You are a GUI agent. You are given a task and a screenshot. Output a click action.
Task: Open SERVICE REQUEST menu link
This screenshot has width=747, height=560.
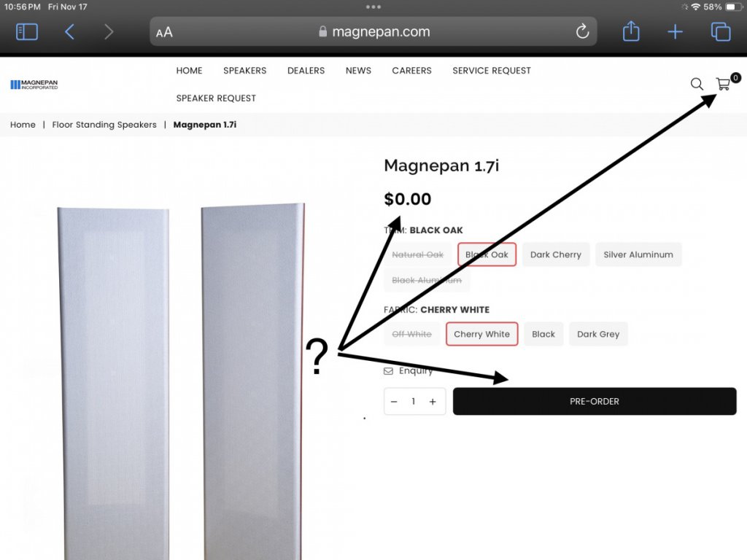click(491, 71)
